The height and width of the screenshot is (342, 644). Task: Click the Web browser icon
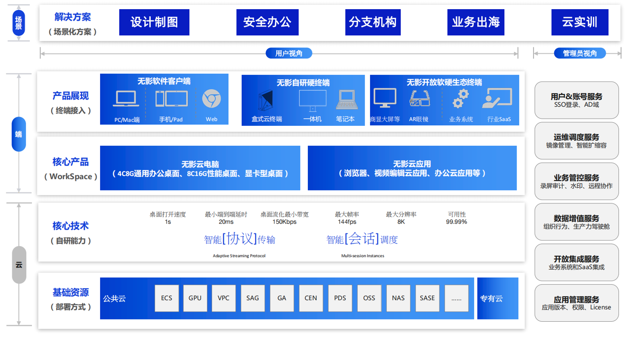coord(211,99)
